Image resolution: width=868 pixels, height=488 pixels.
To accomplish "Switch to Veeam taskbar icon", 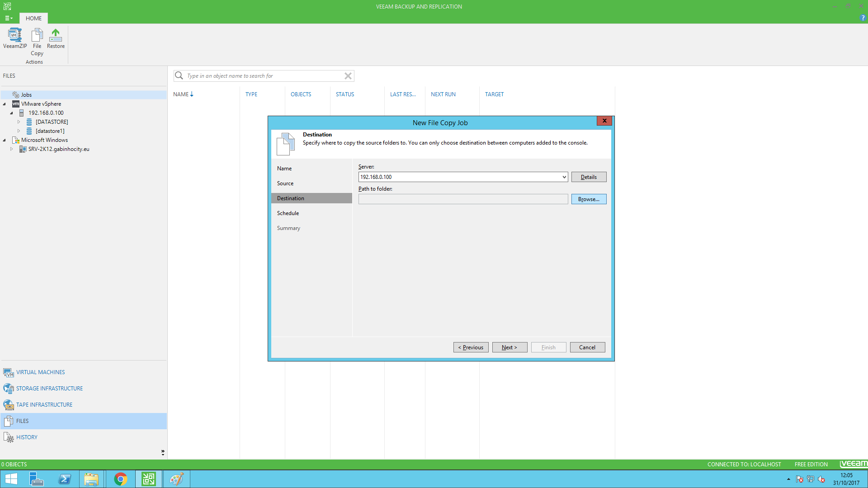I will 148,479.
